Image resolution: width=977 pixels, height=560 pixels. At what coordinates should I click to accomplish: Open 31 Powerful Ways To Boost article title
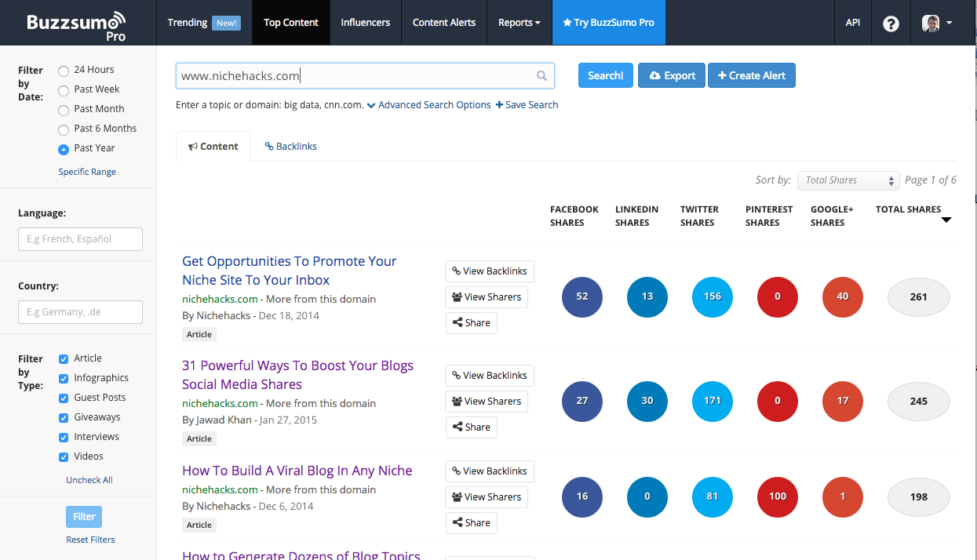pyautogui.click(x=298, y=375)
